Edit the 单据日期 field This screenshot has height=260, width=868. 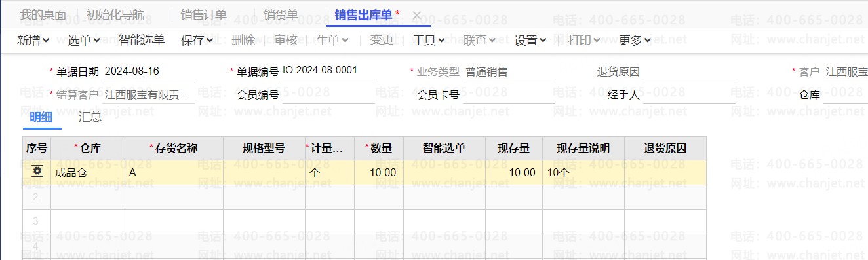(x=148, y=71)
